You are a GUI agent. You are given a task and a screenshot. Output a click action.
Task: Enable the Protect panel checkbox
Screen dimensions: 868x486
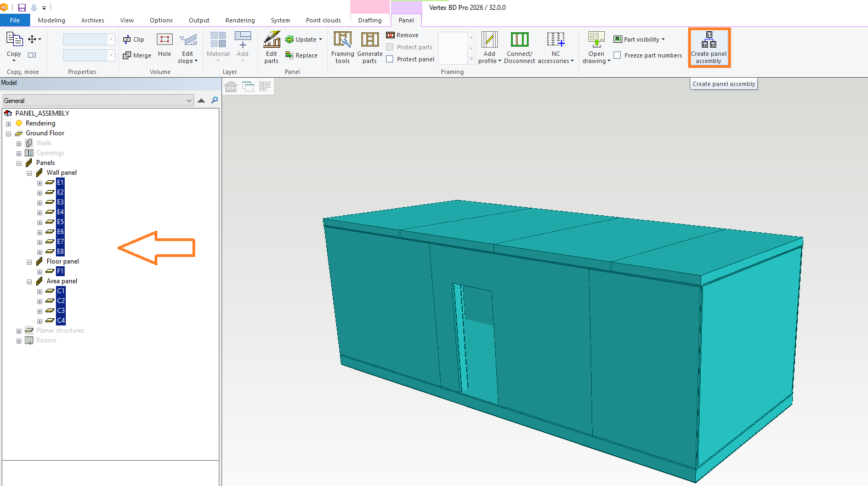(390, 59)
